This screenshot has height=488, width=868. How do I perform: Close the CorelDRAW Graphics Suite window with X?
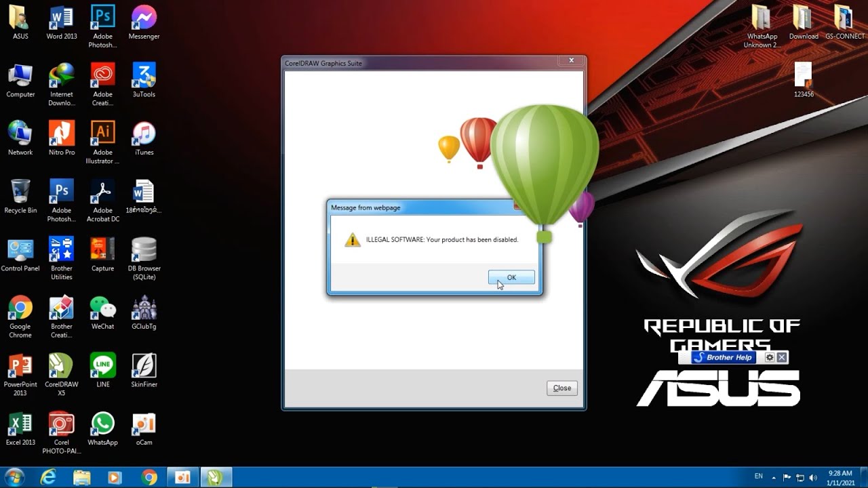(x=571, y=60)
